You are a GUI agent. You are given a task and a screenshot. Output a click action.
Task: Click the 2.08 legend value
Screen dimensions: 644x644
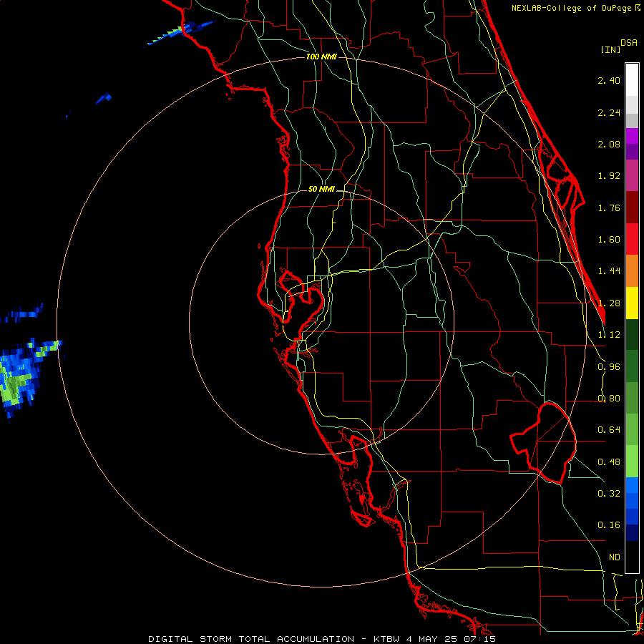click(609, 144)
